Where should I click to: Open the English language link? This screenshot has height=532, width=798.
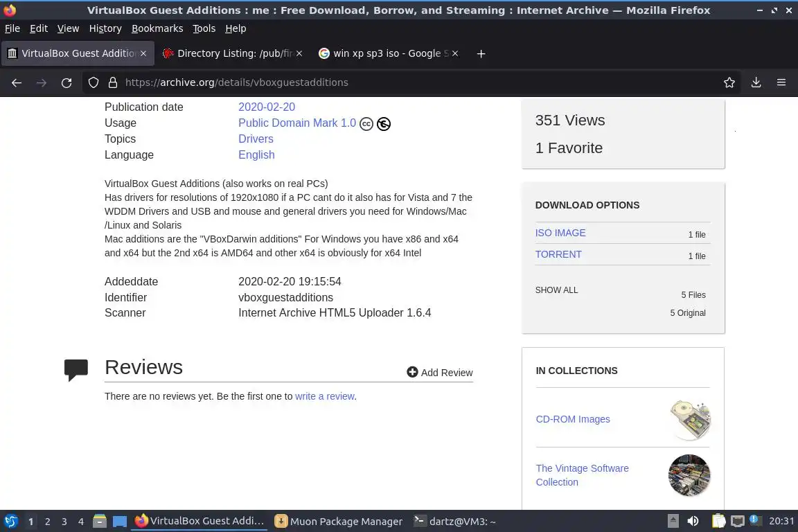coord(256,154)
